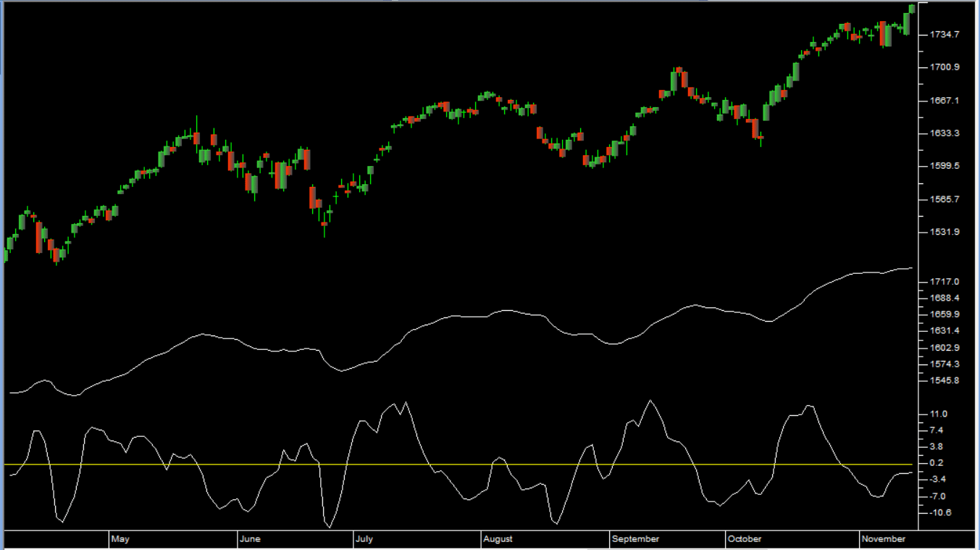Select the -3.4 oscillator scale value
The image size is (980, 550).
tap(938, 479)
